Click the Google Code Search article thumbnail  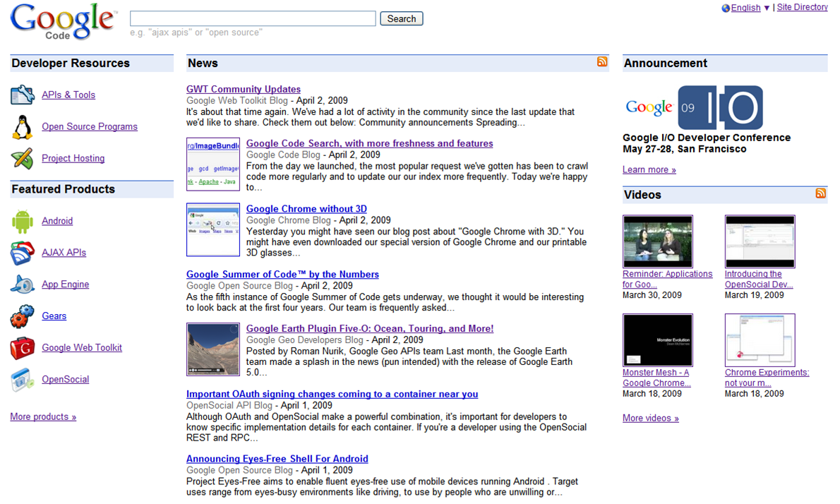coord(212,164)
